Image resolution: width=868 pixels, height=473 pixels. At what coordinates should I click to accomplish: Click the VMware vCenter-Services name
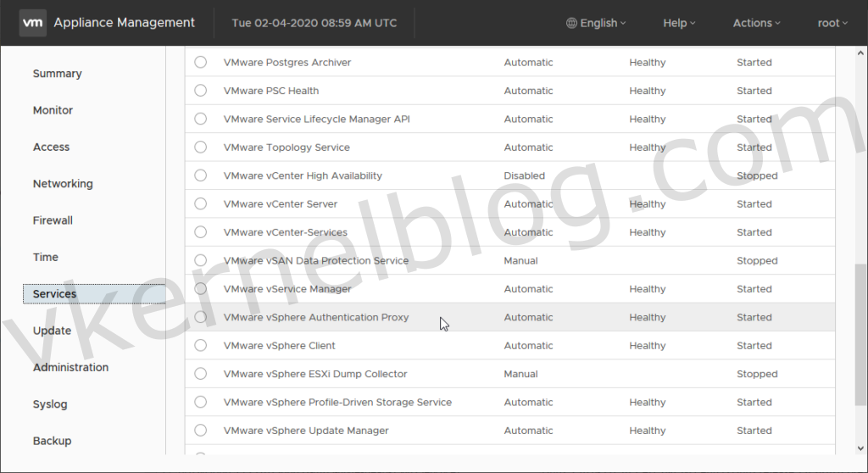pos(286,231)
